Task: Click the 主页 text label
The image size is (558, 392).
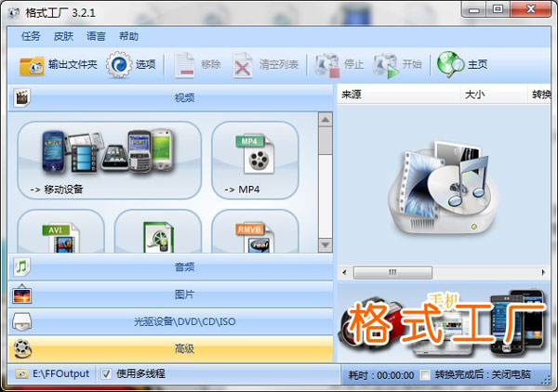Action: tap(477, 64)
